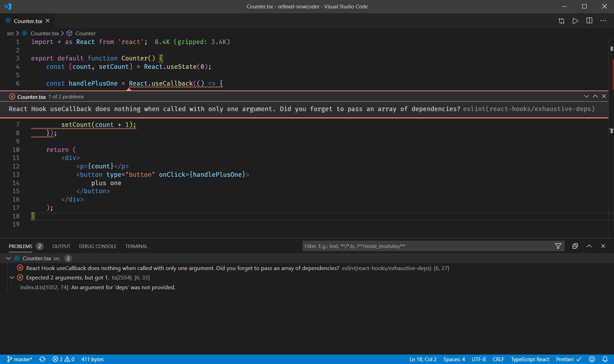Click the problems filter input field
The image size is (614, 364).
[420, 246]
